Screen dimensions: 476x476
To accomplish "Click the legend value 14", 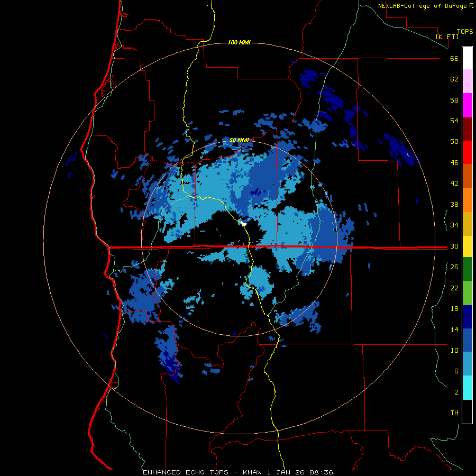I will pyautogui.click(x=454, y=329).
